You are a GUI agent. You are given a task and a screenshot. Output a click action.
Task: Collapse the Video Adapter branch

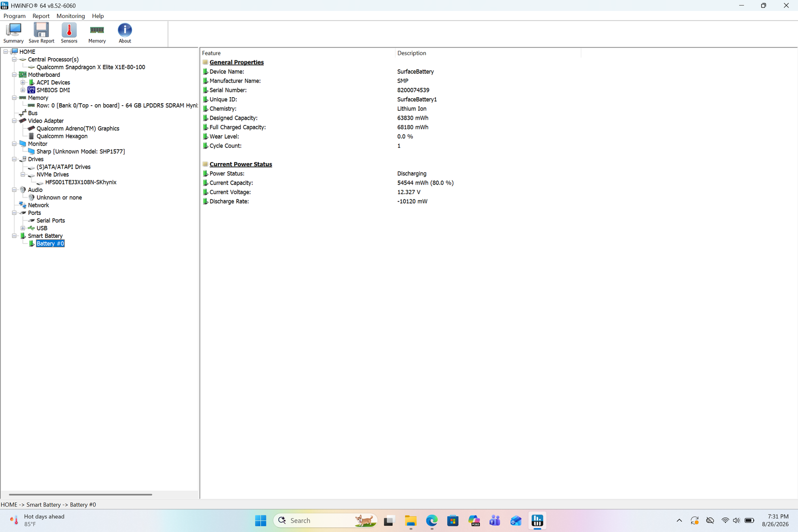14,121
